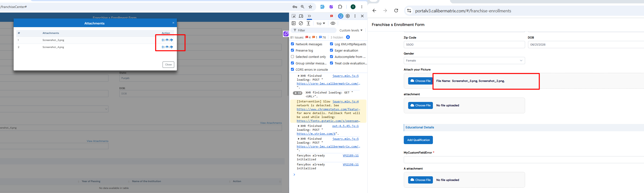Delete Screenshot_4.png using trash icon
Image resolution: width=644 pixels, height=193 pixels.
[163, 47]
